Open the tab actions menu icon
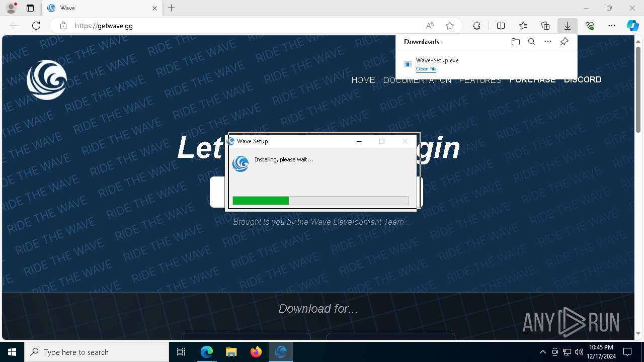The width and height of the screenshot is (644, 362). click(30, 8)
